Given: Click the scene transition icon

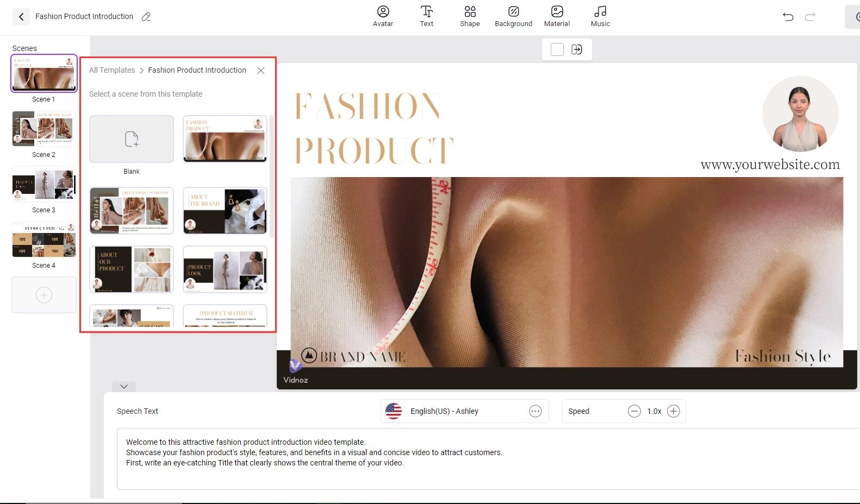Looking at the screenshot, I should [577, 49].
